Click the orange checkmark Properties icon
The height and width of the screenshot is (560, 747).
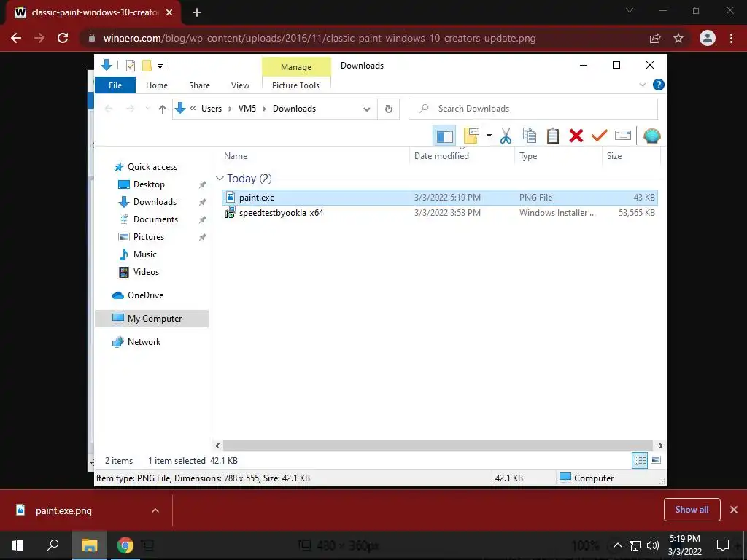click(x=600, y=136)
